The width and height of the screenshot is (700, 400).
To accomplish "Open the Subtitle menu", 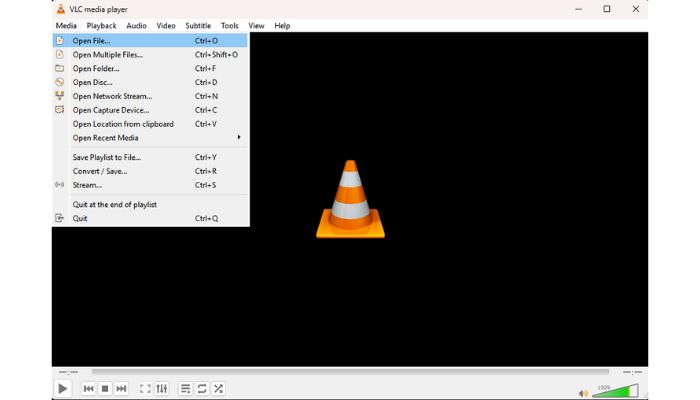I will point(198,26).
